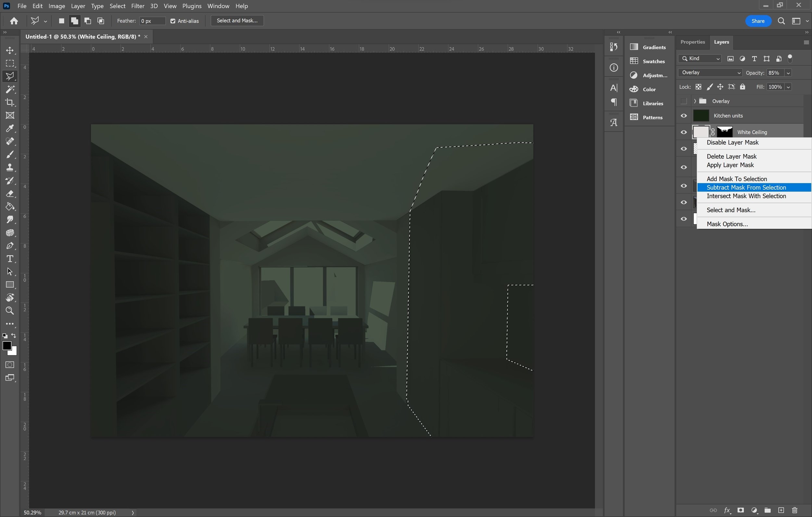Click Delete layer trash icon

[x=795, y=510]
